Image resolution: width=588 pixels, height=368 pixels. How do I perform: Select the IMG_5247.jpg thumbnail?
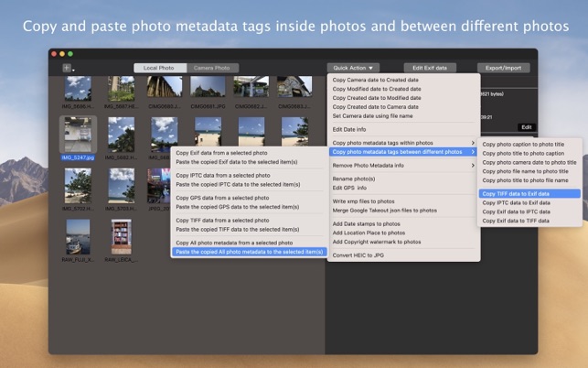pyautogui.click(x=78, y=134)
